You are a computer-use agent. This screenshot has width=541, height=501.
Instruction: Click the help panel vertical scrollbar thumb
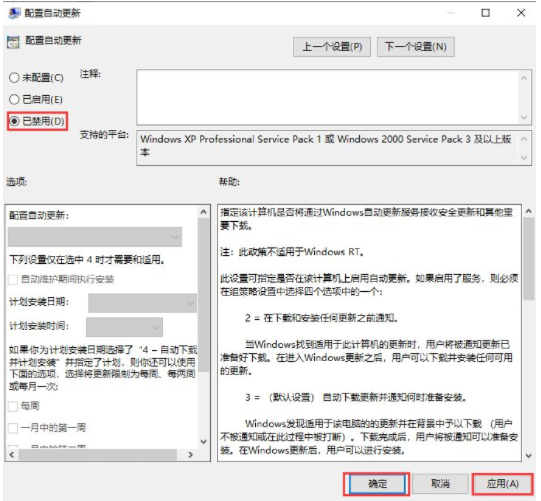click(x=528, y=259)
